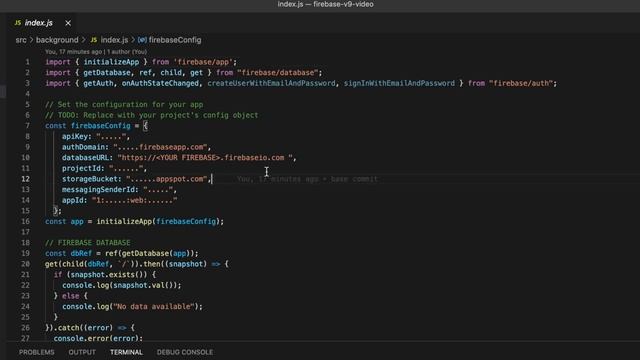Screen dimensions: 640x360
Task: Click line number 12 in the gutter
Action: tap(25, 179)
